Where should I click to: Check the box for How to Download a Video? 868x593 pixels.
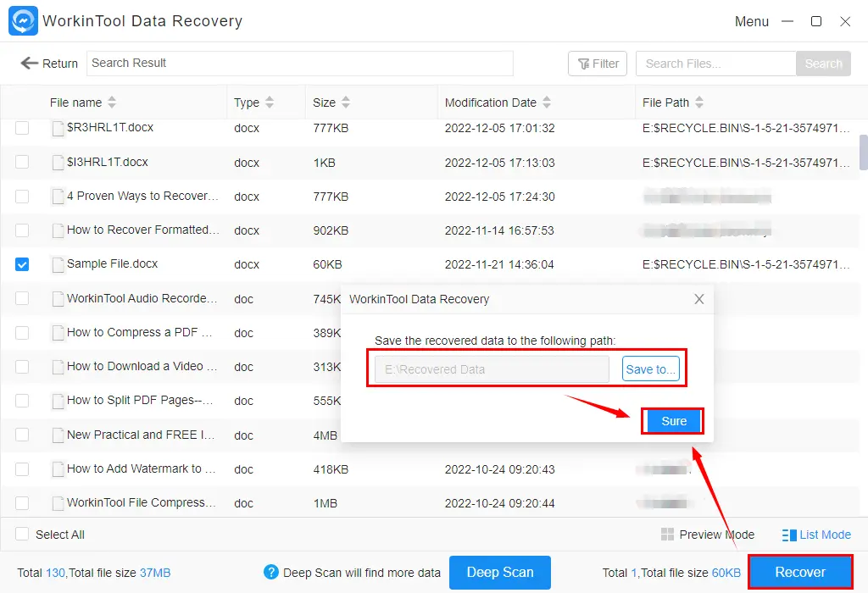22,367
